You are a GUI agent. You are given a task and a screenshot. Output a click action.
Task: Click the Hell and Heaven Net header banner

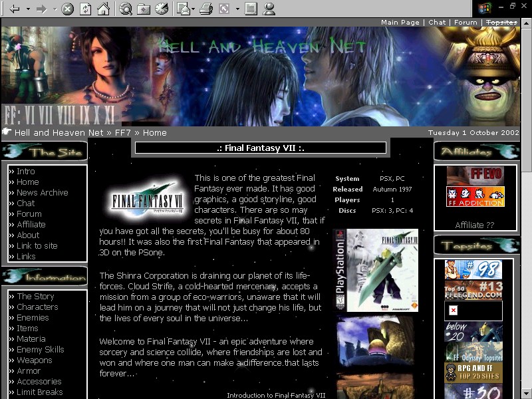tap(261, 76)
